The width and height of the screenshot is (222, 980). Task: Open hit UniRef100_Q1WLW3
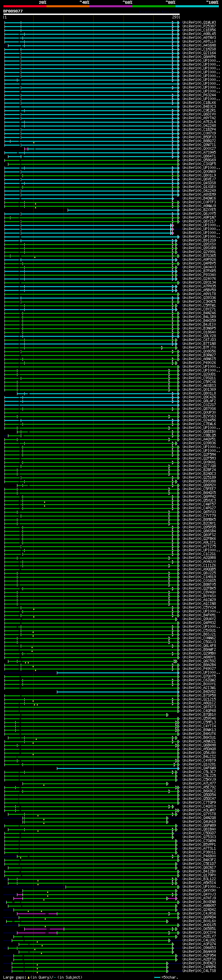click(199, 23)
